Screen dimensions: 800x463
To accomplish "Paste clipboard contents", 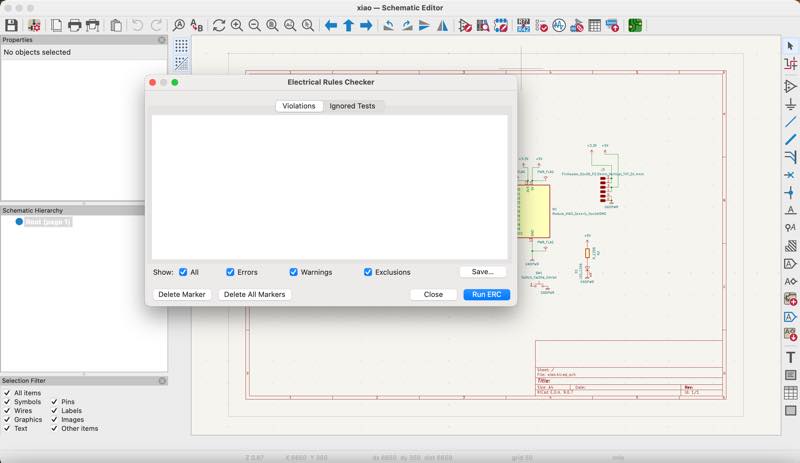I will 116,25.
